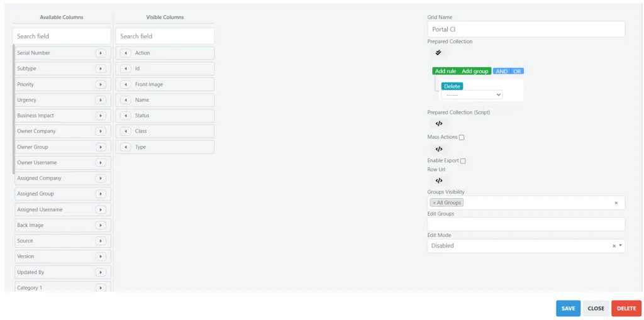This screenshot has width=644, height=320.
Task: Remove Status column using its left arrow
Action: (x=126, y=116)
